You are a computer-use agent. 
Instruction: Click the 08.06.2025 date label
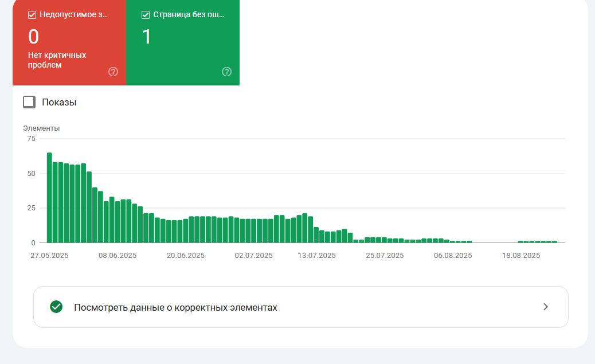tap(118, 256)
